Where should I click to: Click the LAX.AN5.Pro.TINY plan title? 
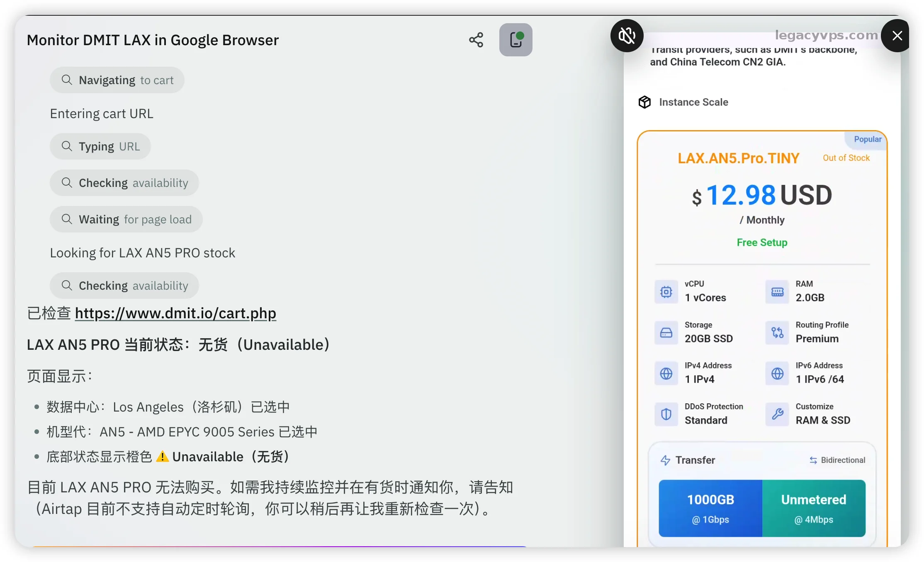click(738, 158)
